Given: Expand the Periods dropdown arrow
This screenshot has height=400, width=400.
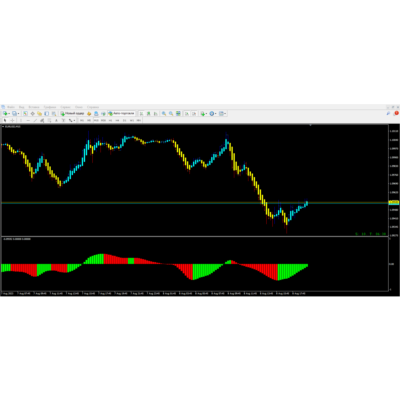Looking at the screenshot, I should (x=216, y=114).
